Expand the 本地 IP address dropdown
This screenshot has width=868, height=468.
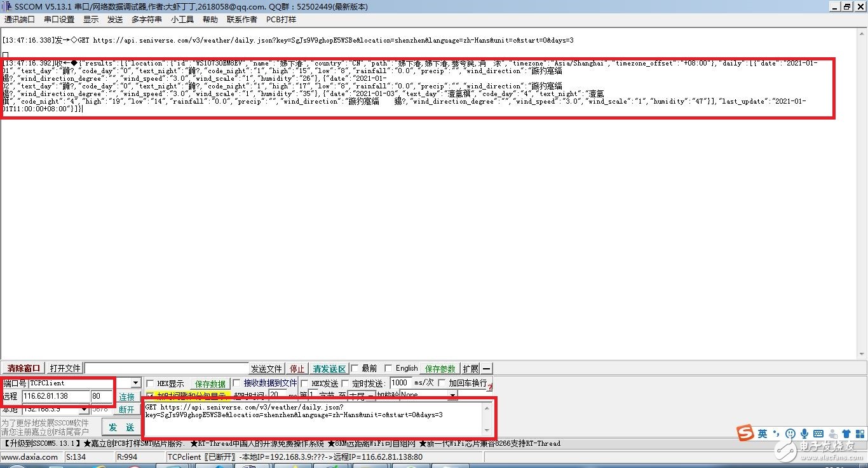[84, 410]
